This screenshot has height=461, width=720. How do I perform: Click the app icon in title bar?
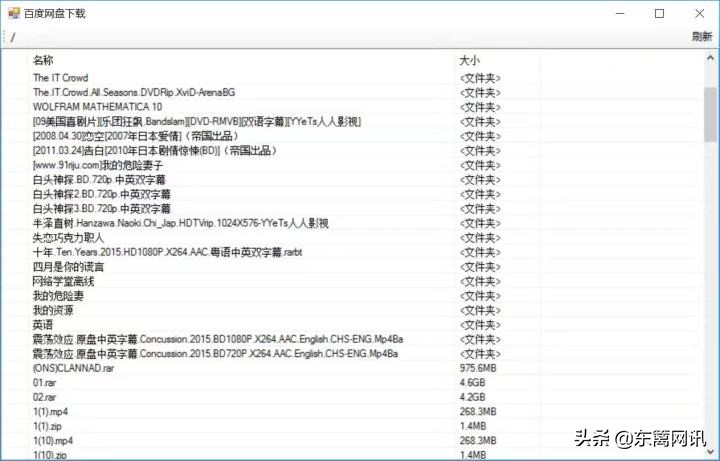[14, 13]
